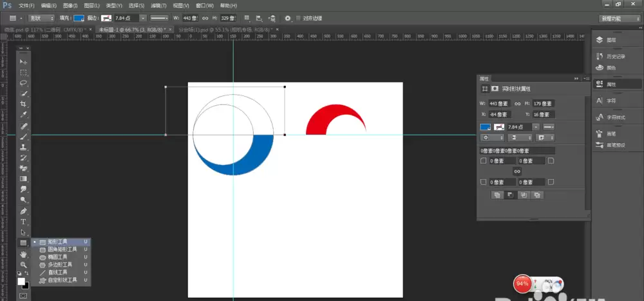644x301 pixels.
Task: Toggle align edges checkbox (对齐边缘)
Action: [x=299, y=18]
